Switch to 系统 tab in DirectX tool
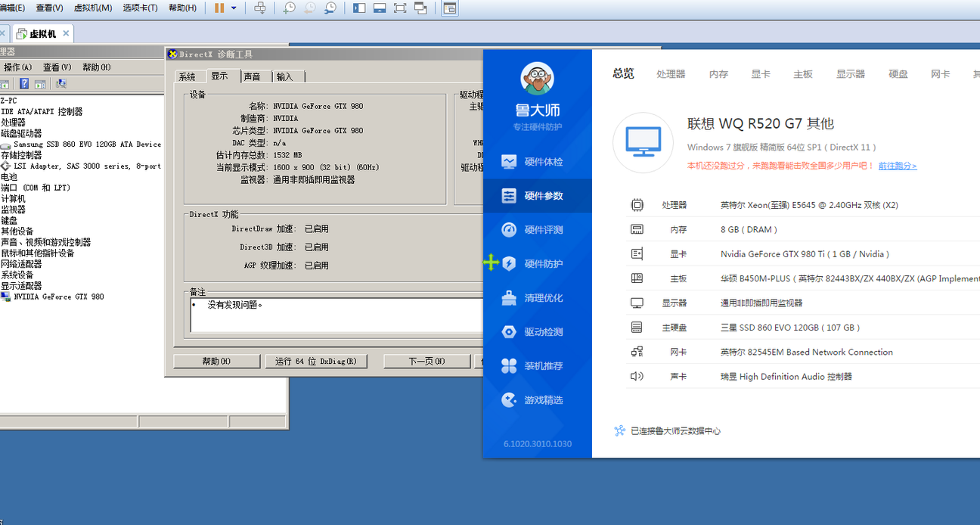The height and width of the screenshot is (525, 980). (x=188, y=76)
